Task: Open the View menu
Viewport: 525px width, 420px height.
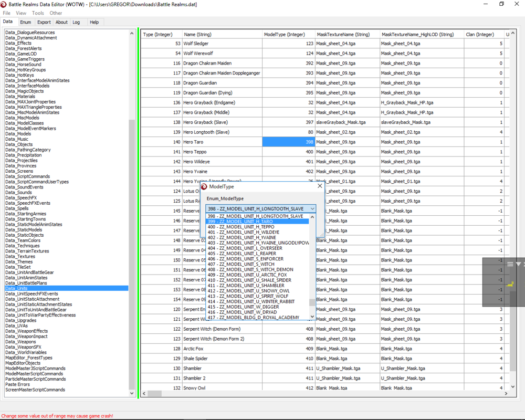Action: pos(21,13)
